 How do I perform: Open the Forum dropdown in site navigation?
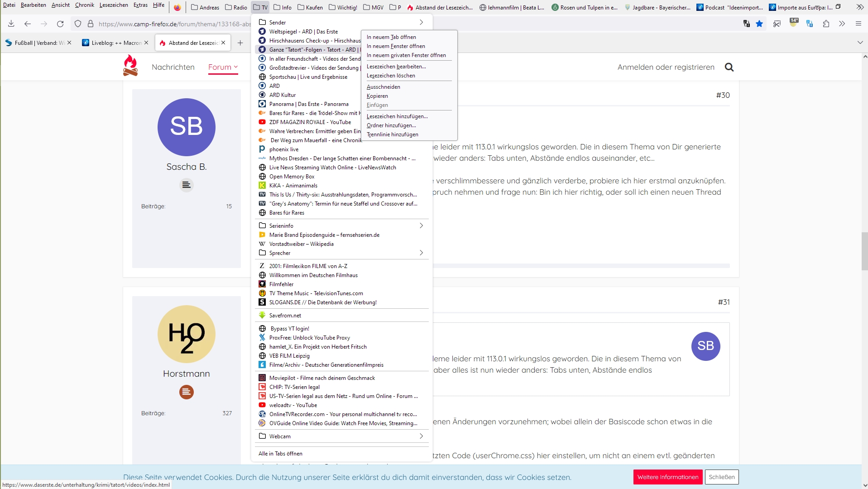click(223, 67)
